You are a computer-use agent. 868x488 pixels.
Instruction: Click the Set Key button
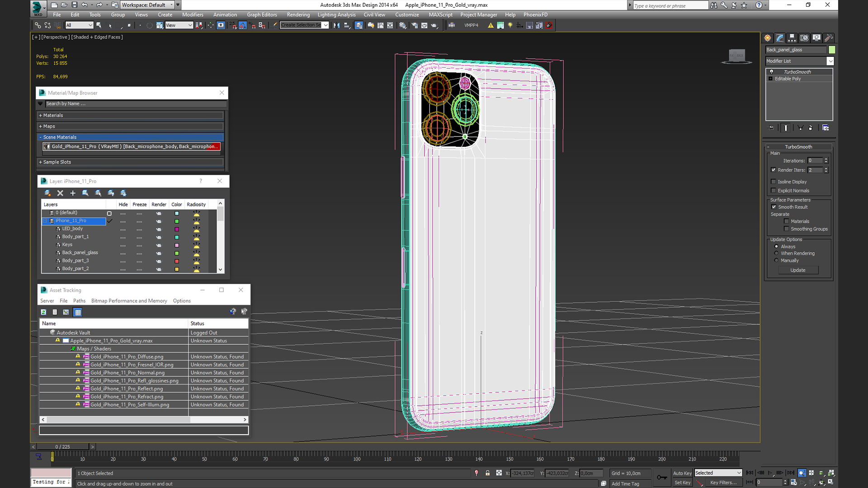[682, 483]
